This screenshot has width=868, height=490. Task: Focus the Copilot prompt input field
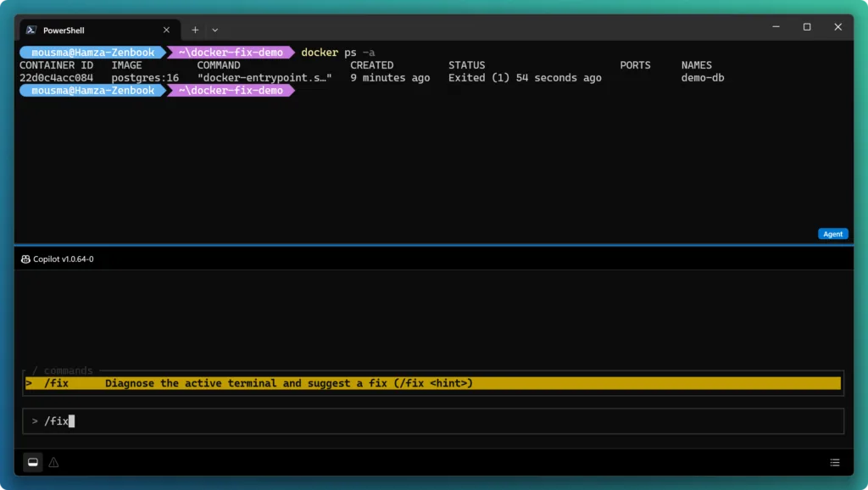coord(433,421)
